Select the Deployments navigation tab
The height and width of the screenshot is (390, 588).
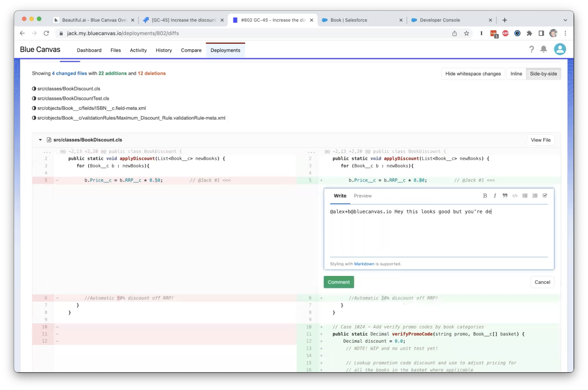(225, 50)
